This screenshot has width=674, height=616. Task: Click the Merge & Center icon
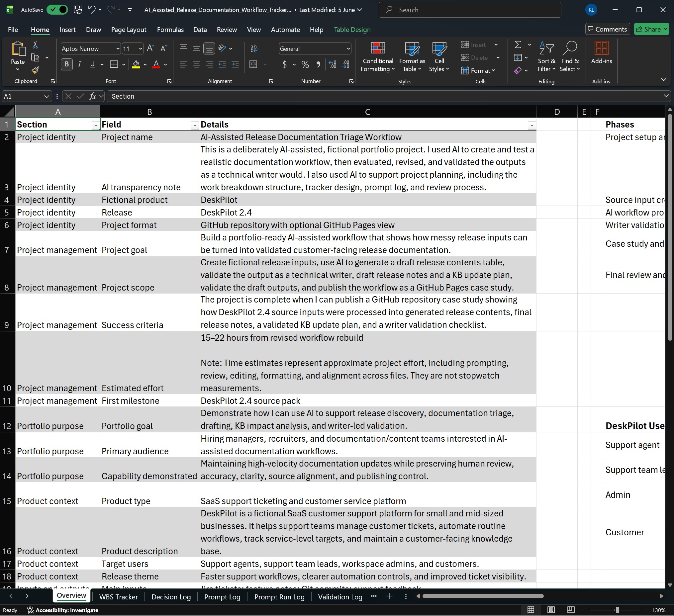[x=253, y=64]
